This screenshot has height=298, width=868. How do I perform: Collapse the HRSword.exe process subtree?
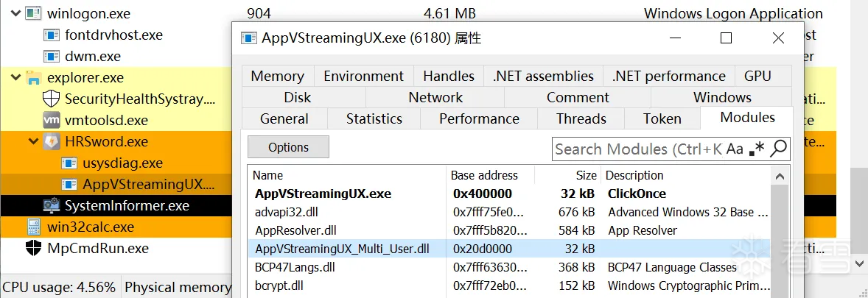34,141
